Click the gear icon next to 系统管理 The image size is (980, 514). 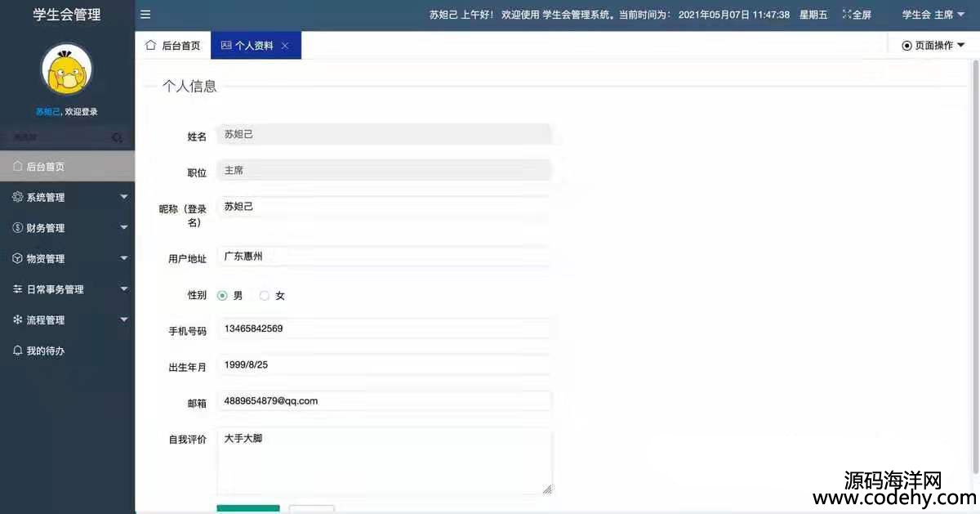pyautogui.click(x=17, y=197)
